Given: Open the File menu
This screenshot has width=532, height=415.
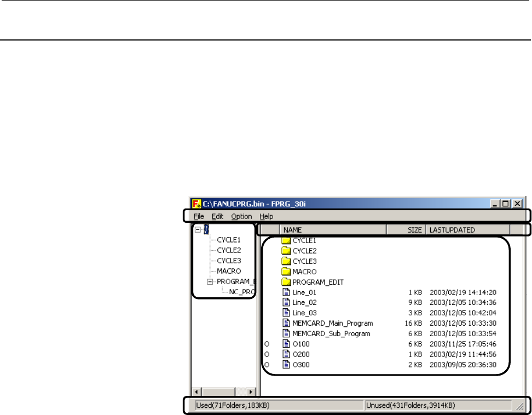Looking at the screenshot, I should pyautogui.click(x=199, y=216).
